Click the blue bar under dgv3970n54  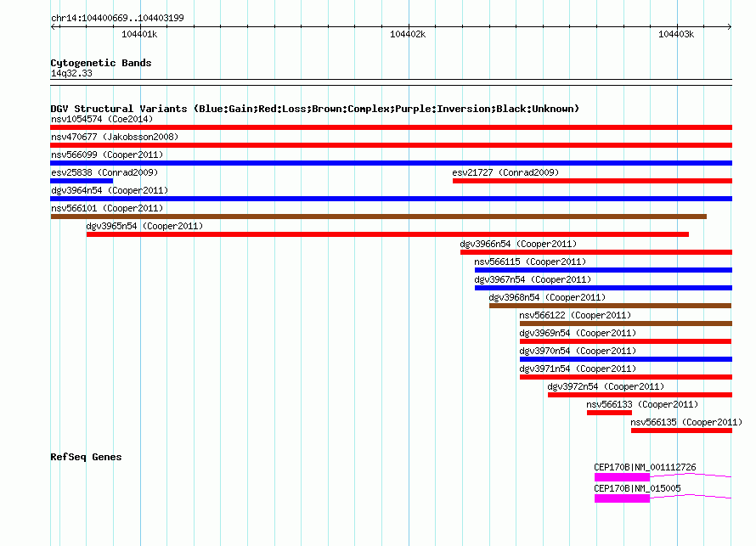point(626,359)
